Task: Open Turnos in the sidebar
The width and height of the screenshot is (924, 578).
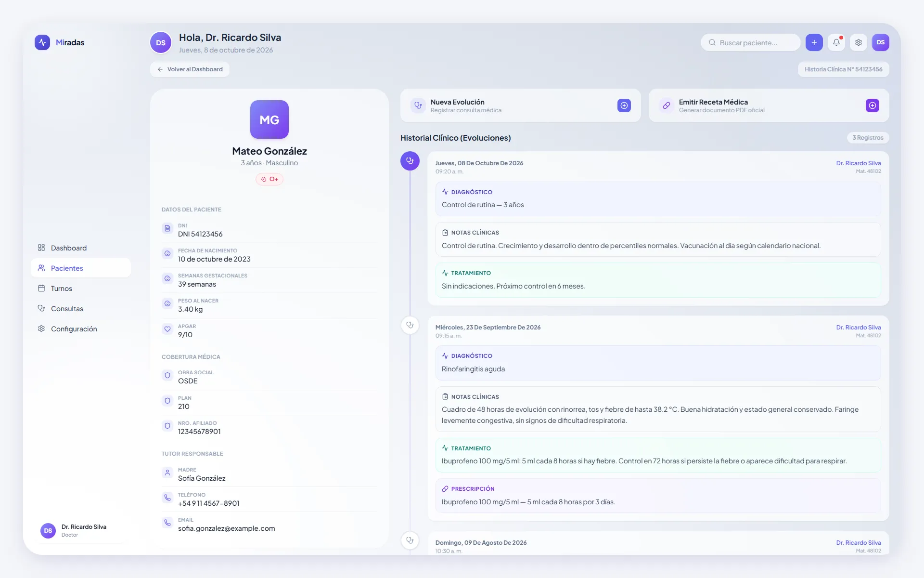Action: [81, 288]
